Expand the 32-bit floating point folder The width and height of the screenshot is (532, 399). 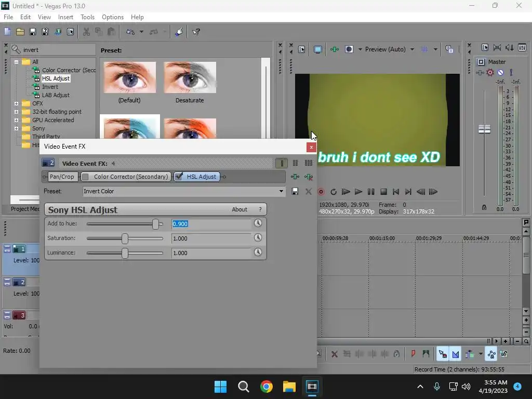click(x=16, y=112)
